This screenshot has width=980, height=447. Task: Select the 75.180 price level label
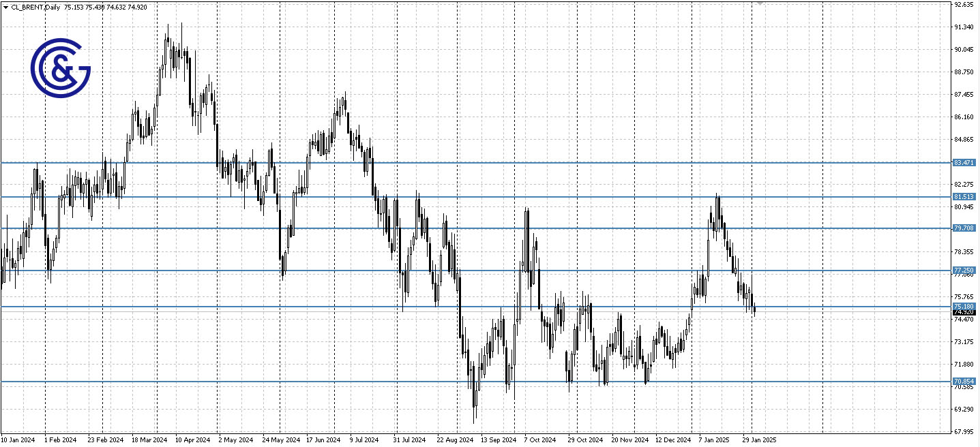click(963, 305)
